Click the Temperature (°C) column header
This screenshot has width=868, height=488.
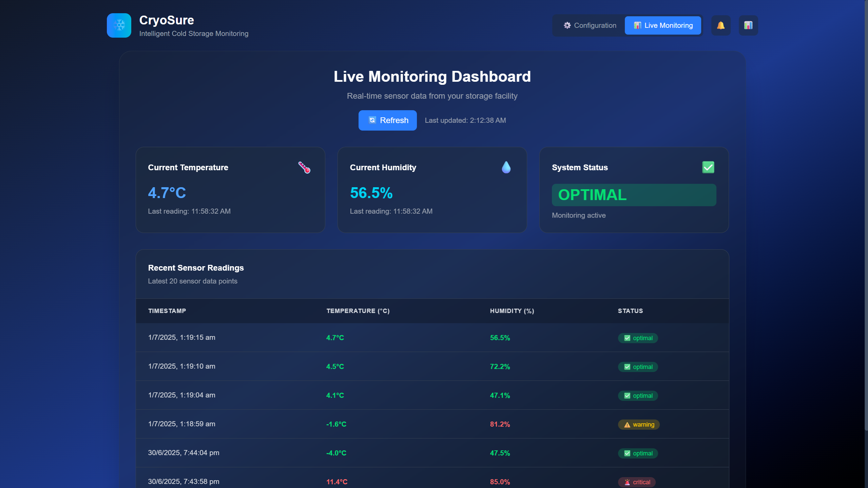(358, 311)
